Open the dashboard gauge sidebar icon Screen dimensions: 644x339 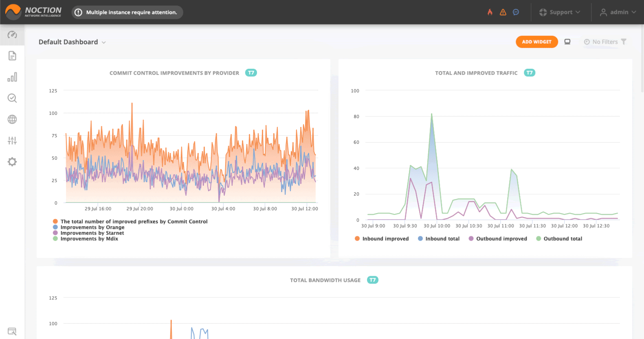[12, 35]
